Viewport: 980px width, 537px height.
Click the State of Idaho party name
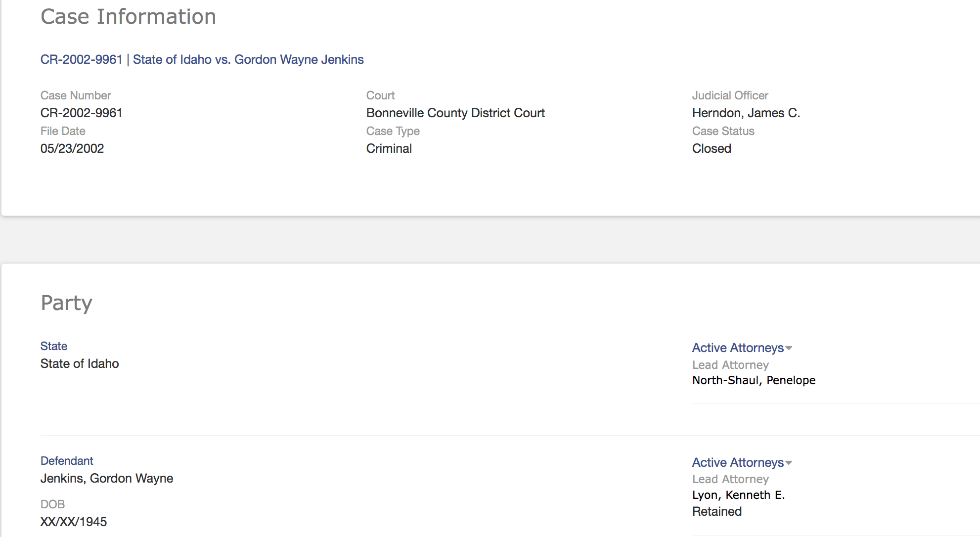(x=80, y=363)
